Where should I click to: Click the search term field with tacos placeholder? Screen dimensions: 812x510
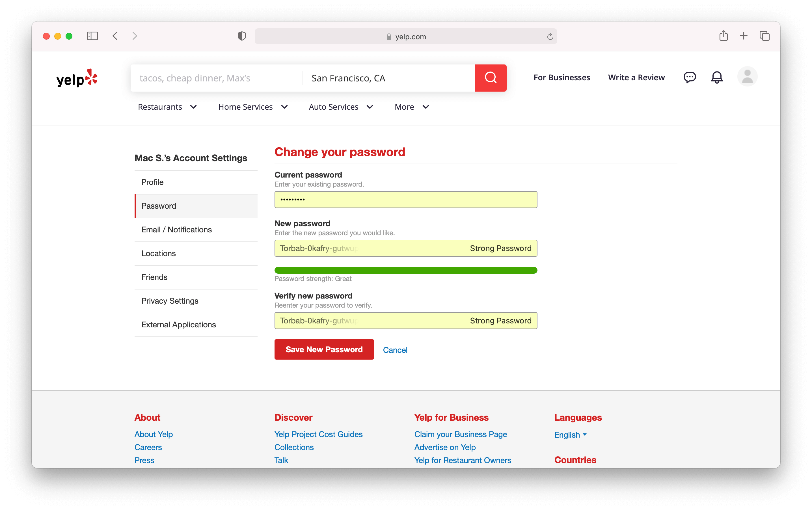click(216, 78)
